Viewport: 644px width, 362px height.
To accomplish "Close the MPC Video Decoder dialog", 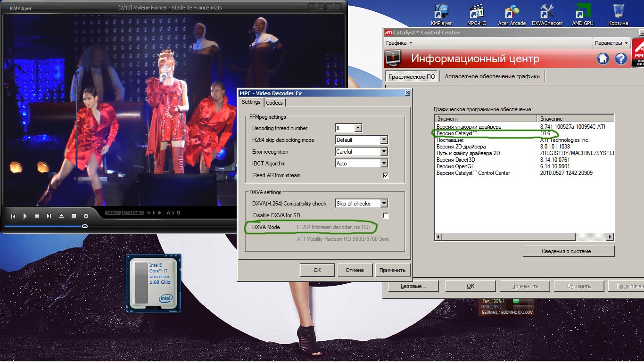I will (x=407, y=93).
